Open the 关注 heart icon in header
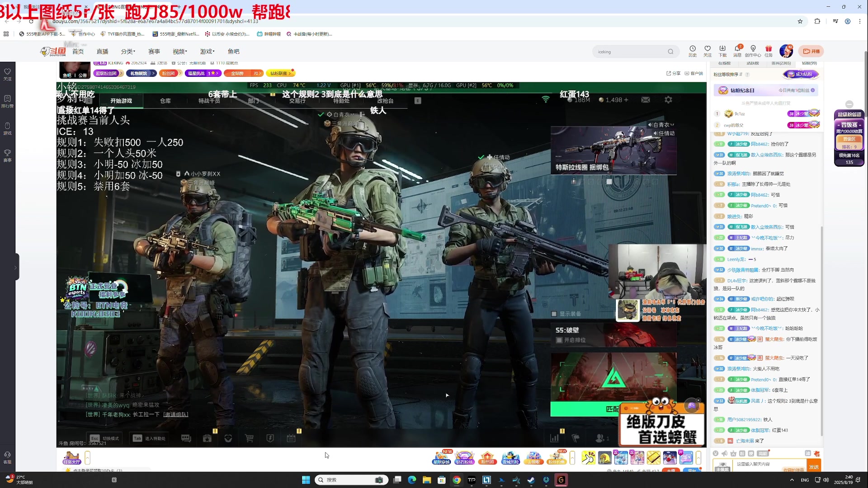The height and width of the screenshot is (488, 868). coord(708,51)
